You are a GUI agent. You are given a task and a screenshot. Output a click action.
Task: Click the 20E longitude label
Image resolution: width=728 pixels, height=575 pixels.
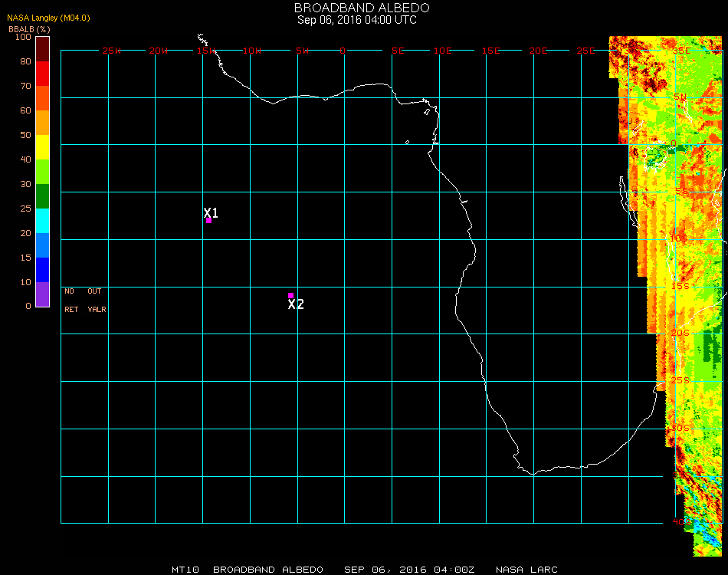(x=538, y=51)
